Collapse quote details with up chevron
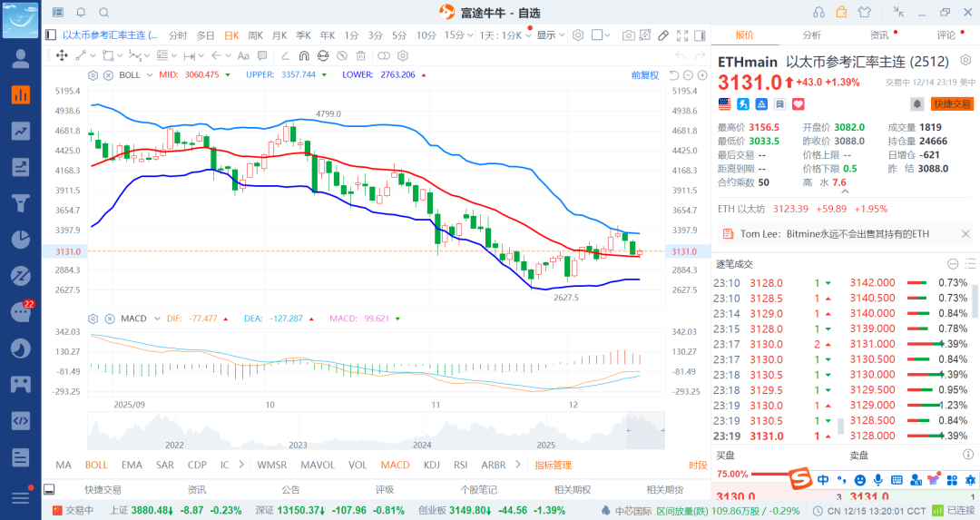The height and width of the screenshot is (520, 980). click(x=845, y=191)
